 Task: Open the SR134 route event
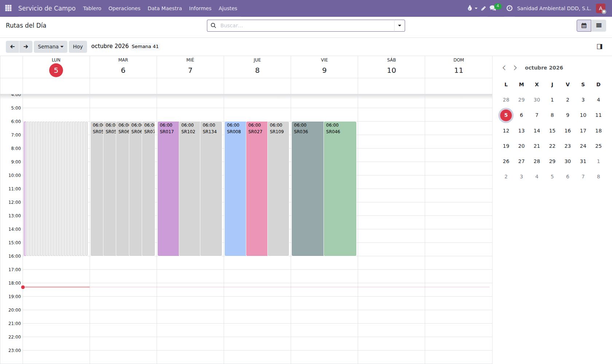pyautogui.click(x=211, y=189)
